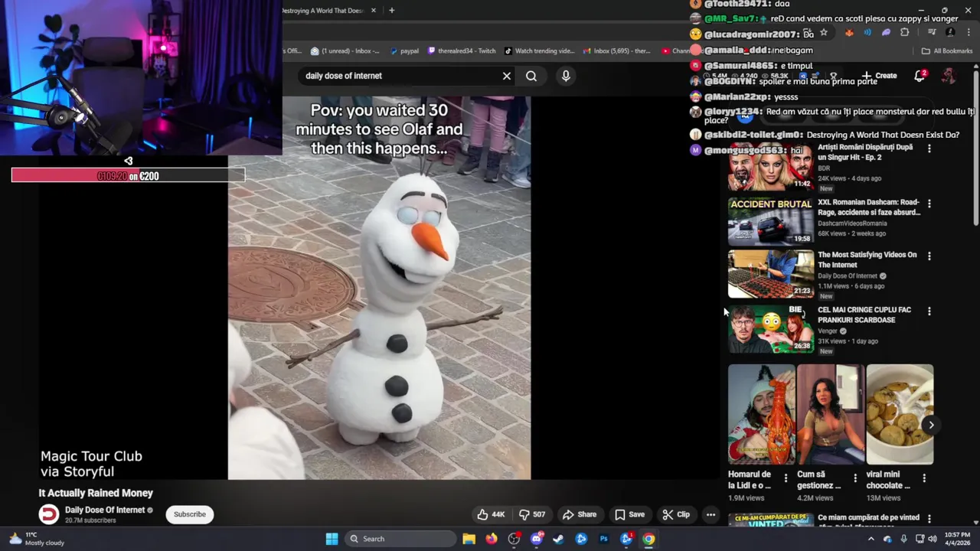This screenshot has height=551, width=980.
Task: Open options for Cum să gestionez short
Action: click(x=855, y=478)
